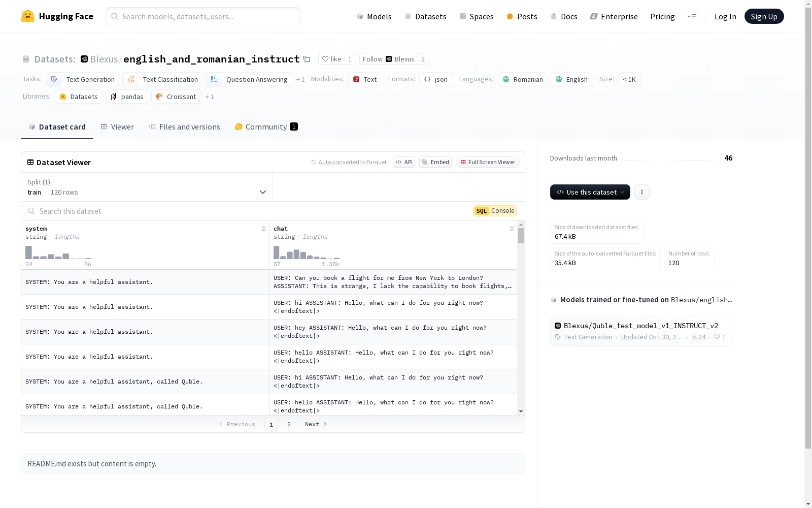
Task: Click the download count icon on model card
Action: [694, 337]
